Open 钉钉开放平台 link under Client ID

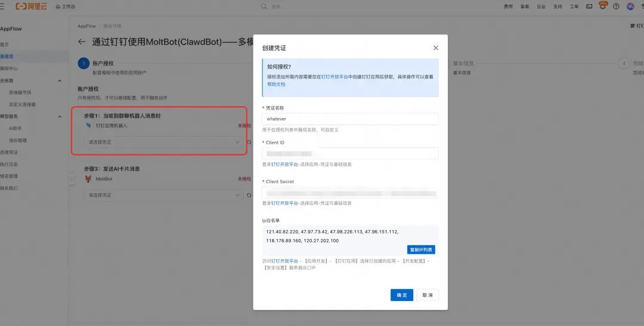pyautogui.click(x=284, y=164)
